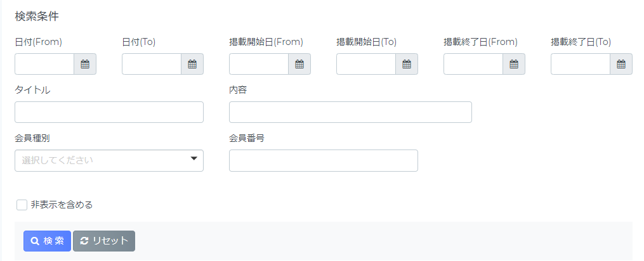
Task: Click refresh icon on リセット button
Action: tap(84, 241)
